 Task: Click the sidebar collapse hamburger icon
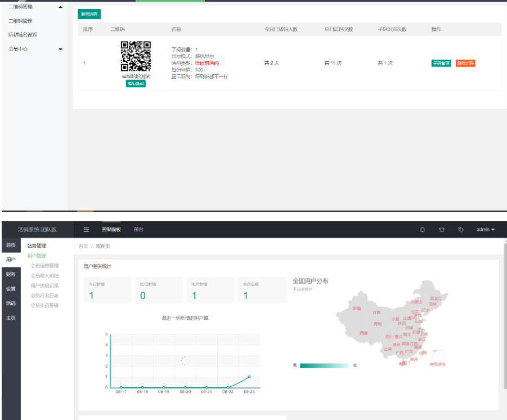click(x=87, y=230)
